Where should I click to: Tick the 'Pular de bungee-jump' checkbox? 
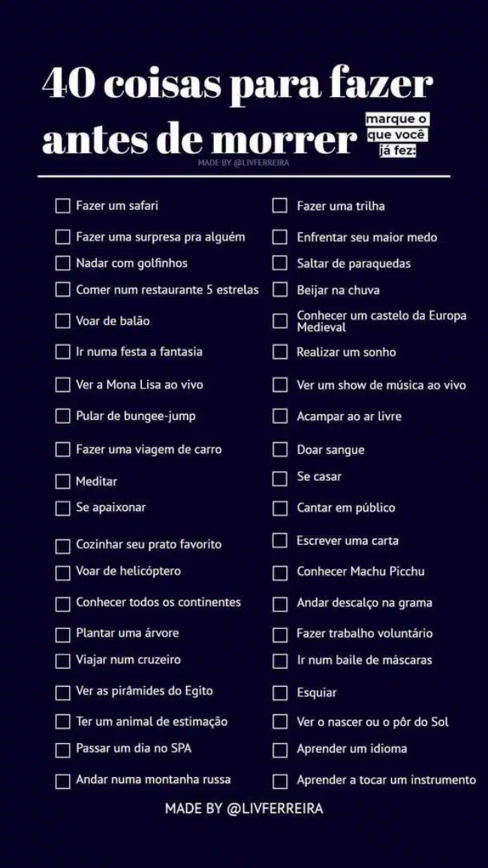click(x=62, y=416)
